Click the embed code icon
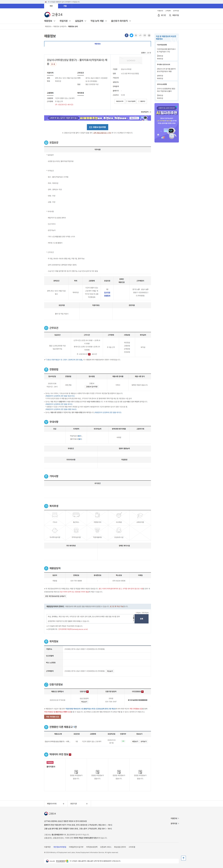The image size is (223, 868). (x=140, y=35)
